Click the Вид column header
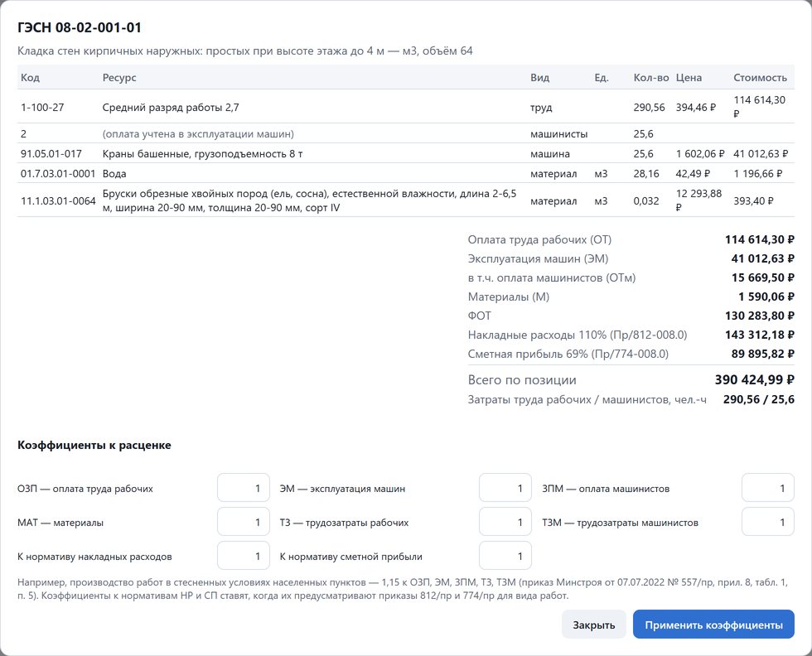The height and width of the screenshot is (656, 812). coord(539,78)
